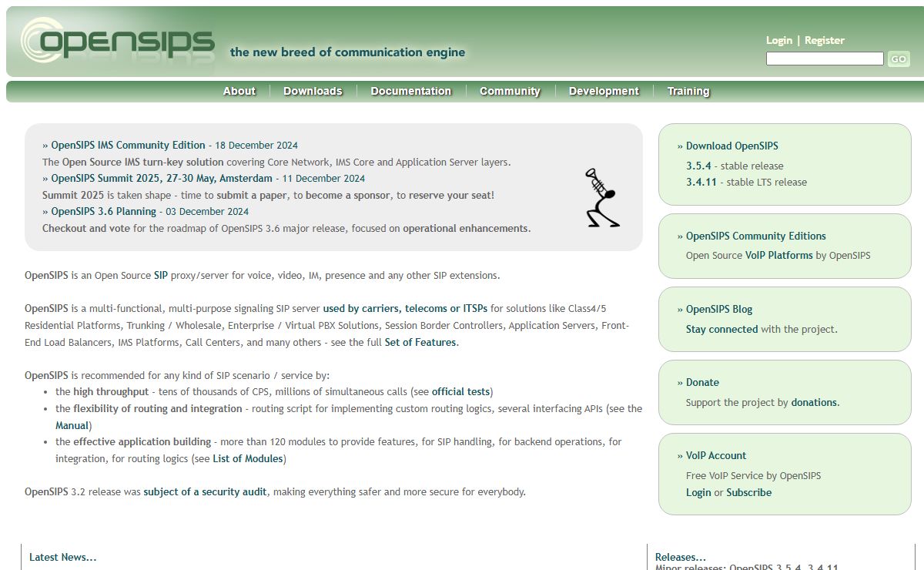924x570 pixels.
Task: Click Login in the VoIP Account box
Action: tap(698, 492)
